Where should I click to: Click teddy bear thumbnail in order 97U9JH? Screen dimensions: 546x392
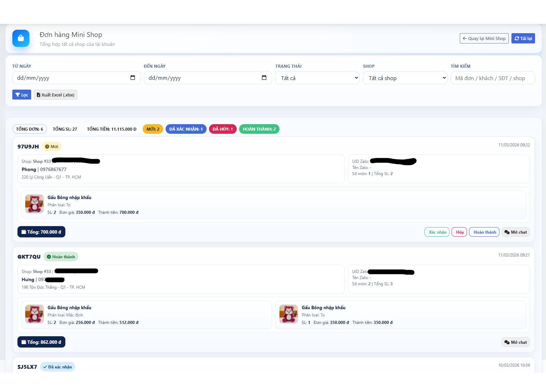(35, 204)
